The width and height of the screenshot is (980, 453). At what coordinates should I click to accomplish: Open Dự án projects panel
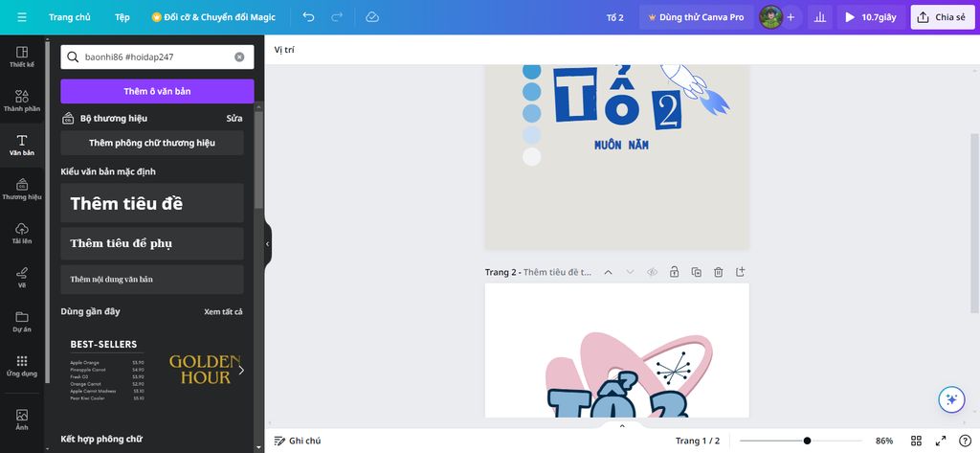click(22, 322)
